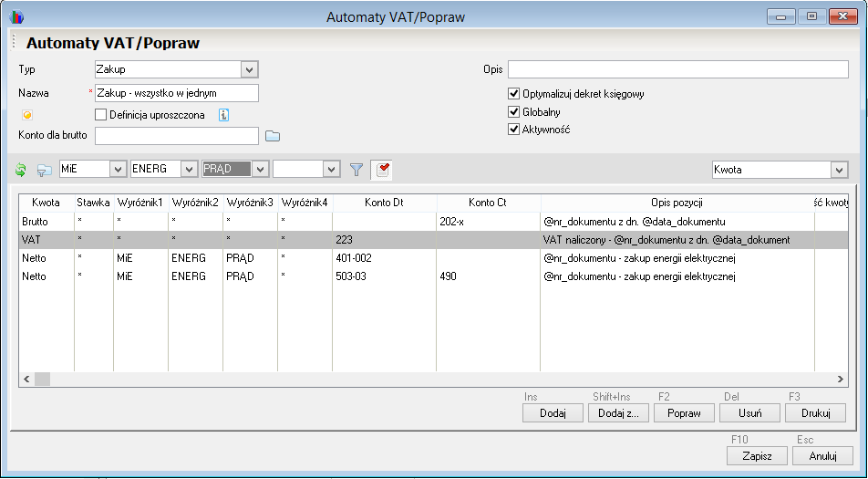The image size is (868, 479).
Task: Select the VAT row
Action: (x=433, y=240)
